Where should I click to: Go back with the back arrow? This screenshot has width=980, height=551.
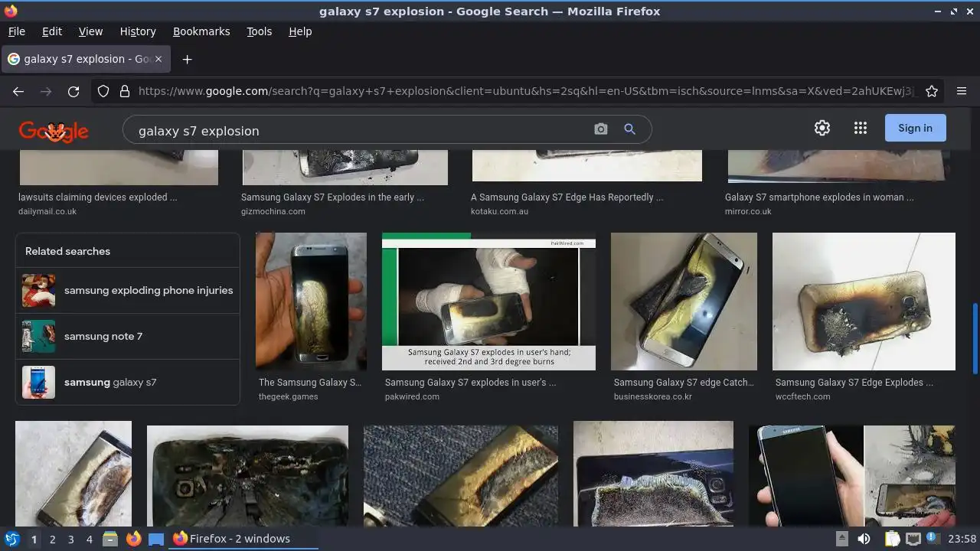pyautogui.click(x=18, y=91)
